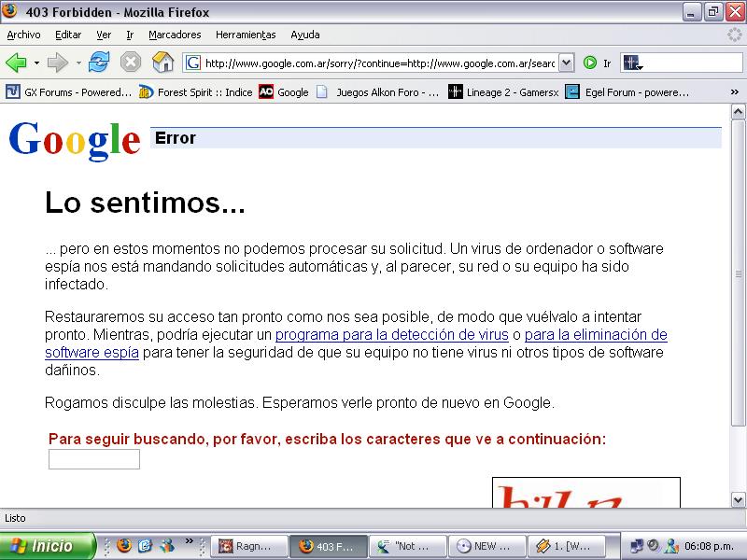Open the Editar menu
Screen dimensions: 747x560
point(68,35)
